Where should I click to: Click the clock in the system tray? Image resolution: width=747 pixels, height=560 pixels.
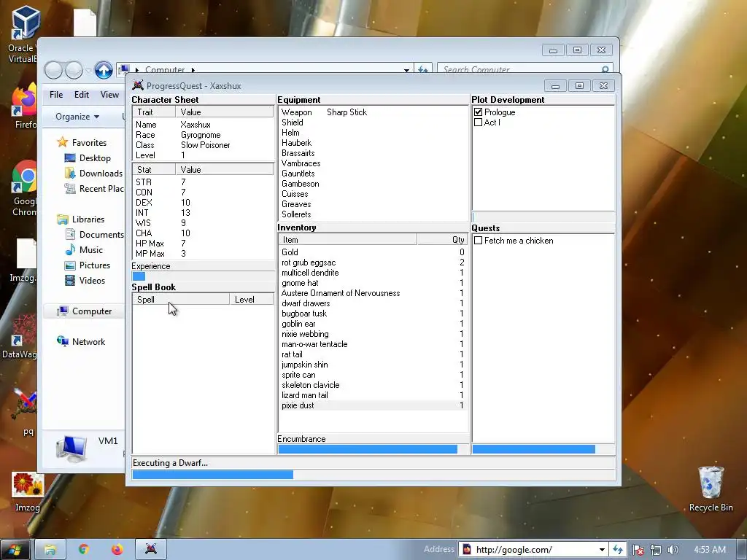[x=710, y=550]
